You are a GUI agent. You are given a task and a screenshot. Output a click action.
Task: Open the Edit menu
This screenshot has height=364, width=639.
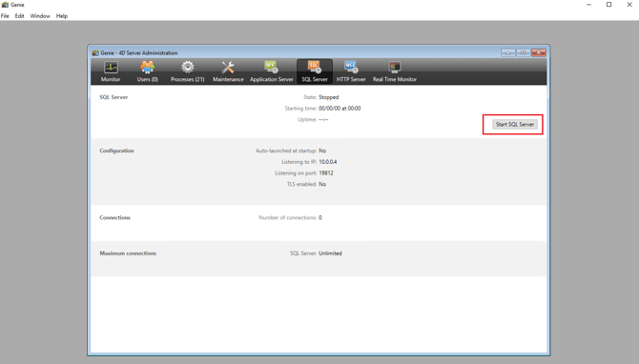pos(20,16)
